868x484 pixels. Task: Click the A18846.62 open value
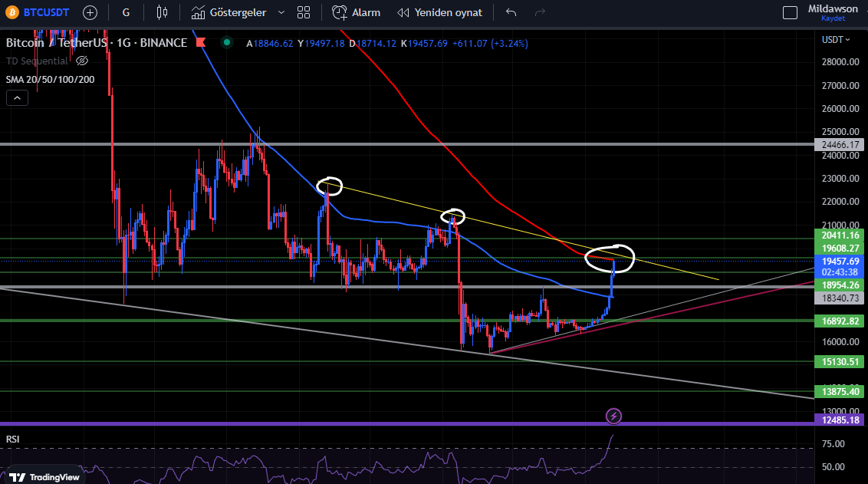(270, 43)
